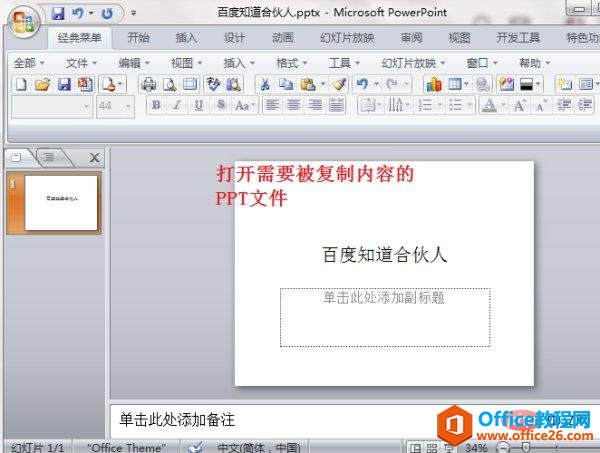600x453 pixels.
Task: Apply text shadow with the S button
Action: pyautogui.click(x=220, y=105)
